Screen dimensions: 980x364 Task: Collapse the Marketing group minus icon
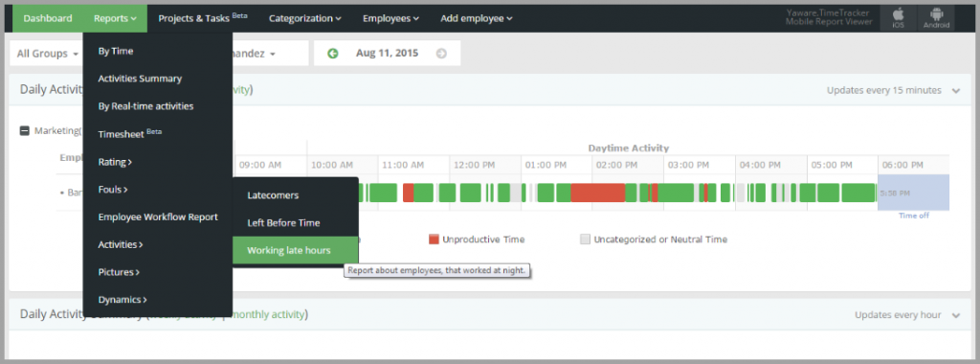(x=25, y=130)
